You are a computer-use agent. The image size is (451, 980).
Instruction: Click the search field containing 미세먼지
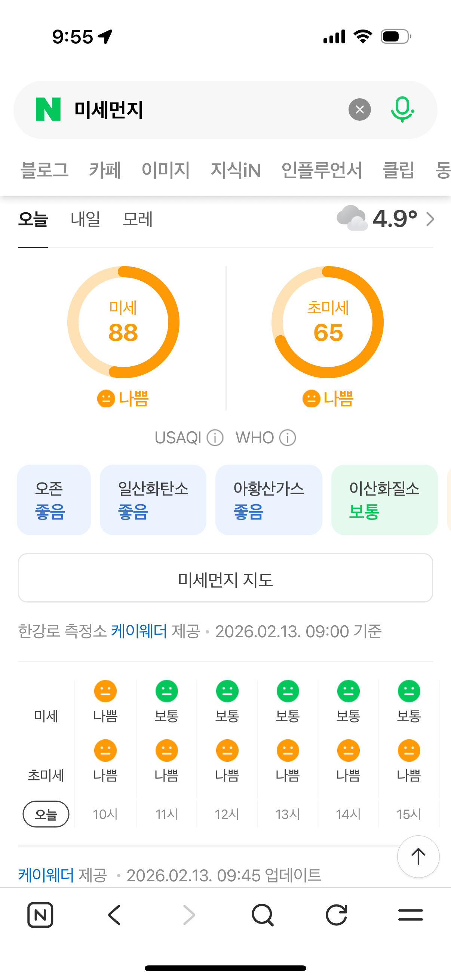click(x=206, y=110)
